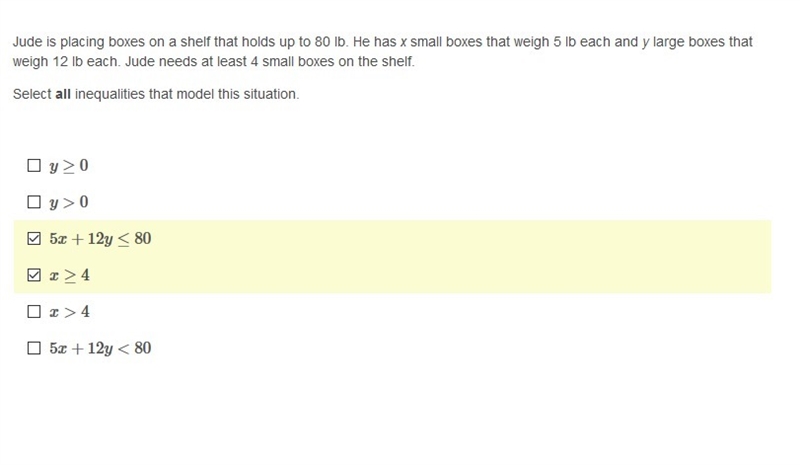Deselect the x ≥ 4 checkbox
This screenshot has width=800, height=465.
coord(34,275)
